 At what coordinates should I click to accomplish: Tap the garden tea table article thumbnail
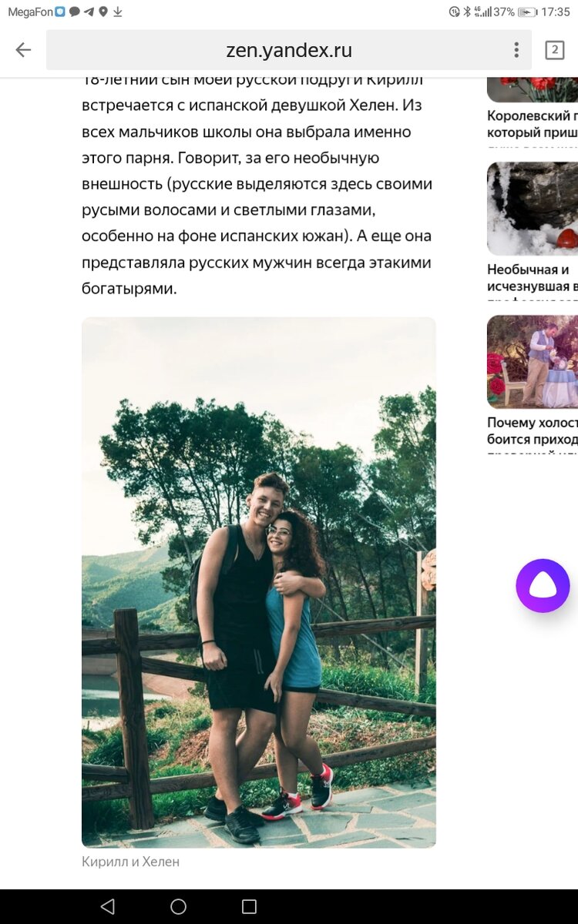click(533, 361)
